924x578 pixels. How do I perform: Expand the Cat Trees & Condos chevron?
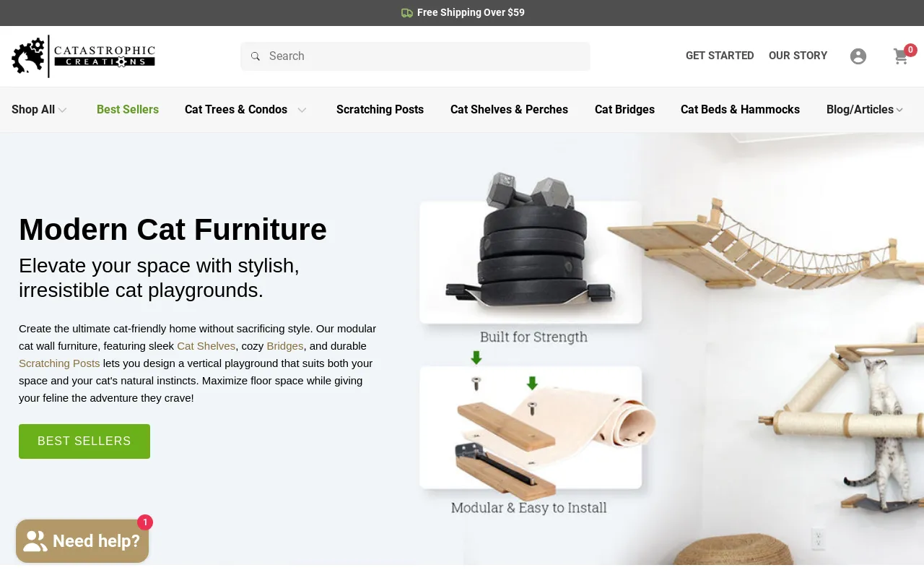302,110
